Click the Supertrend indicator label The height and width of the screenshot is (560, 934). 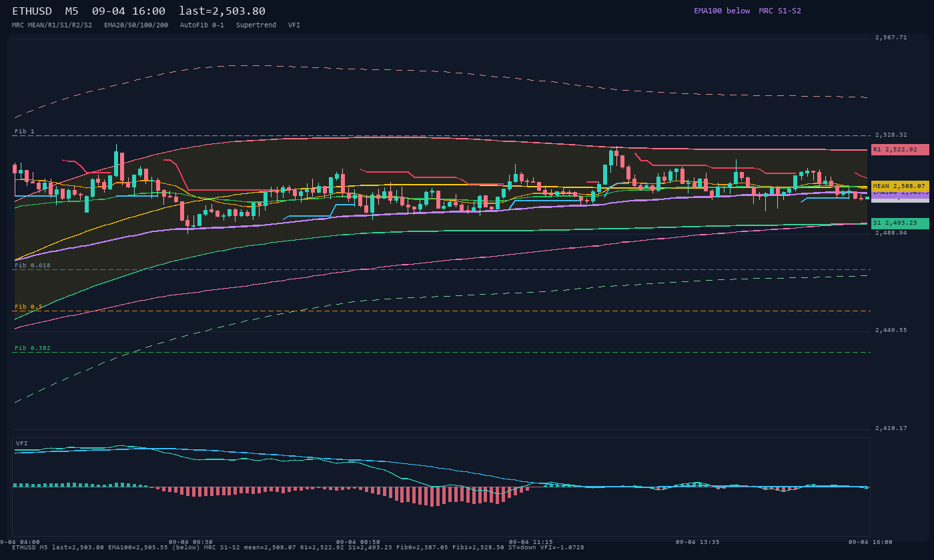(x=256, y=25)
